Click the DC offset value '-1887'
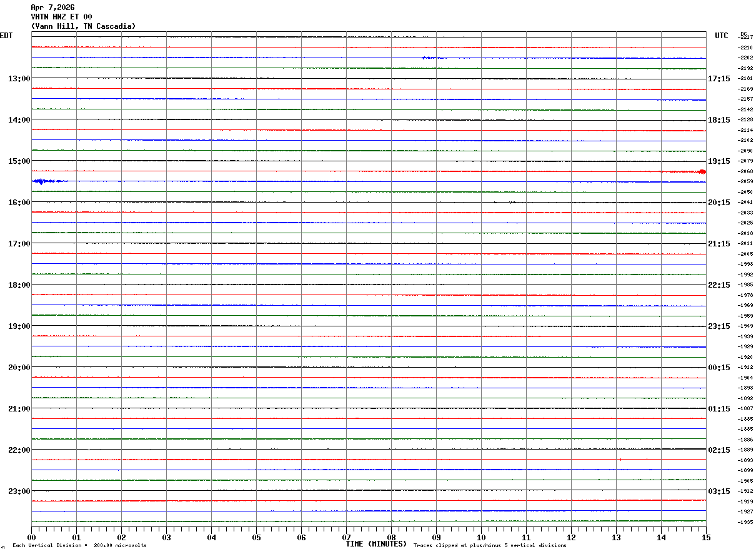Screen dimensions: 756x554 pos(746,409)
